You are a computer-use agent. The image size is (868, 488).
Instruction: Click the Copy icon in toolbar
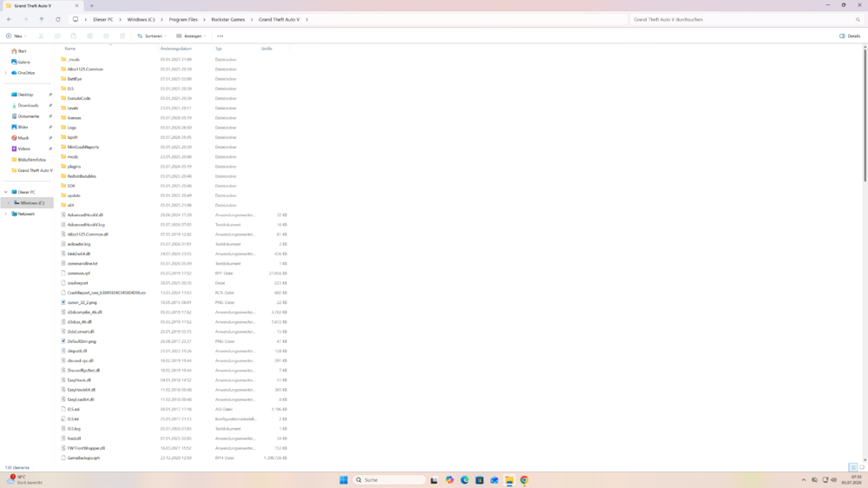point(57,36)
